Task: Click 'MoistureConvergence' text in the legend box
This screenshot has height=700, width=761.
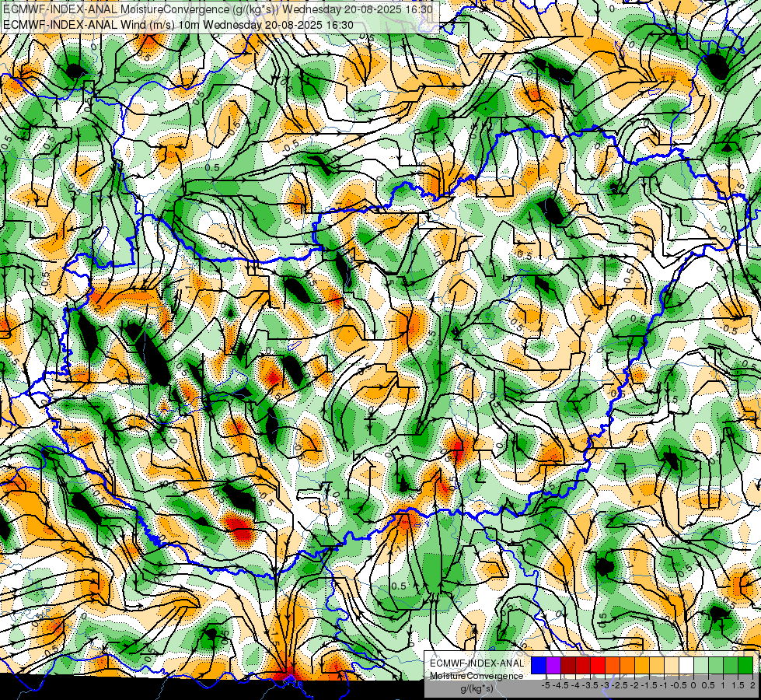Action: point(476,676)
